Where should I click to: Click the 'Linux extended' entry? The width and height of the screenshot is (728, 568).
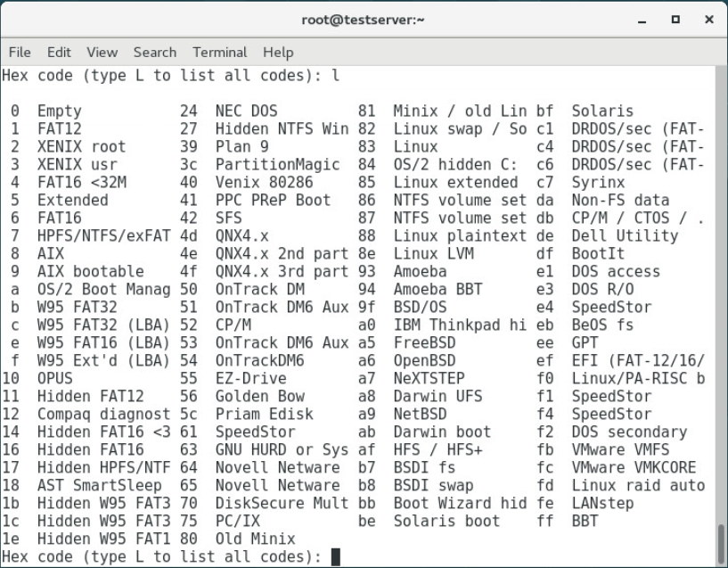[x=455, y=182]
